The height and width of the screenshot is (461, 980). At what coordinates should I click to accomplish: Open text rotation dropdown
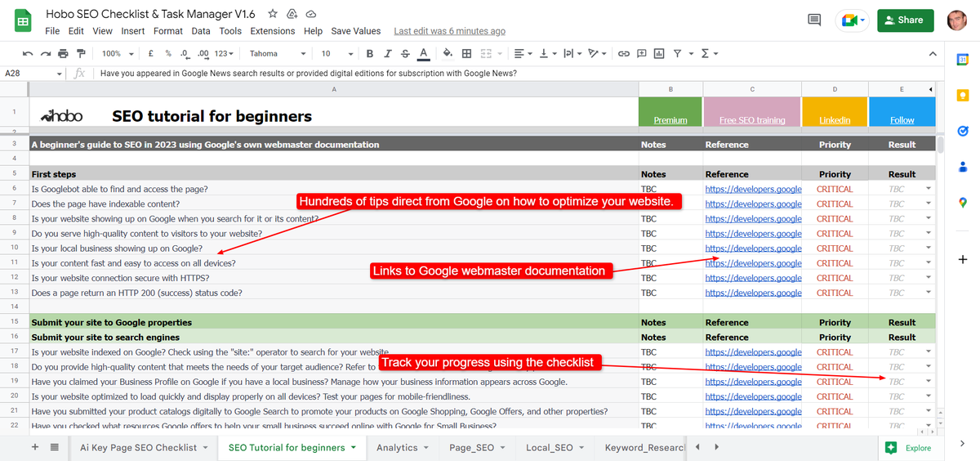point(597,54)
